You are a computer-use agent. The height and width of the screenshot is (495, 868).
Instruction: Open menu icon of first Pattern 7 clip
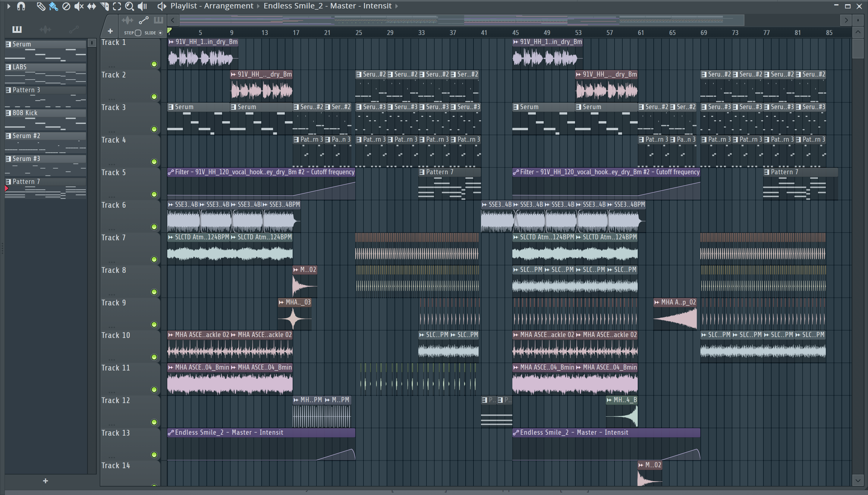click(x=422, y=172)
